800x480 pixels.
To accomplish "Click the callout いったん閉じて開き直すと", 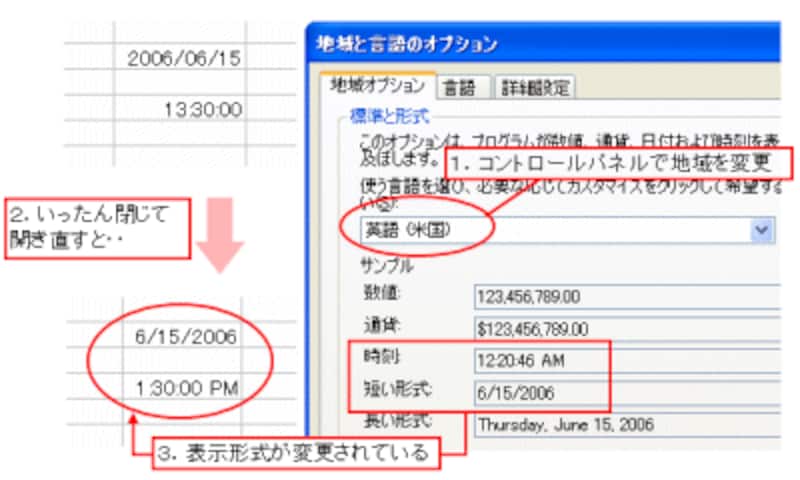I will pos(83,227).
